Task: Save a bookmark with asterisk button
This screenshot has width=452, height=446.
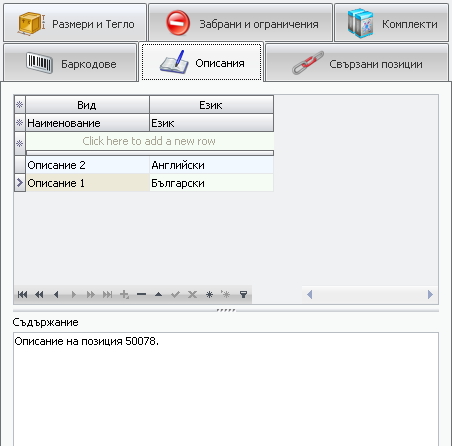Action: coord(209,294)
